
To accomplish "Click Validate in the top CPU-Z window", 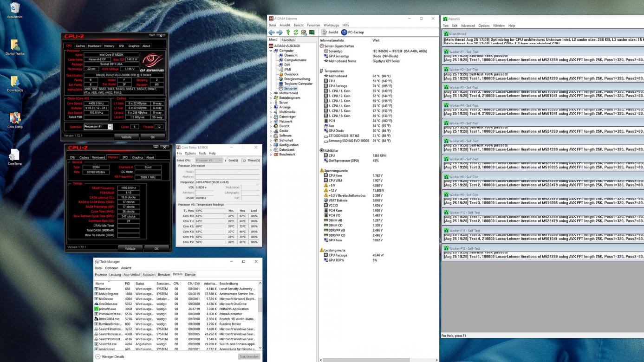I will (x=126, y=137).
